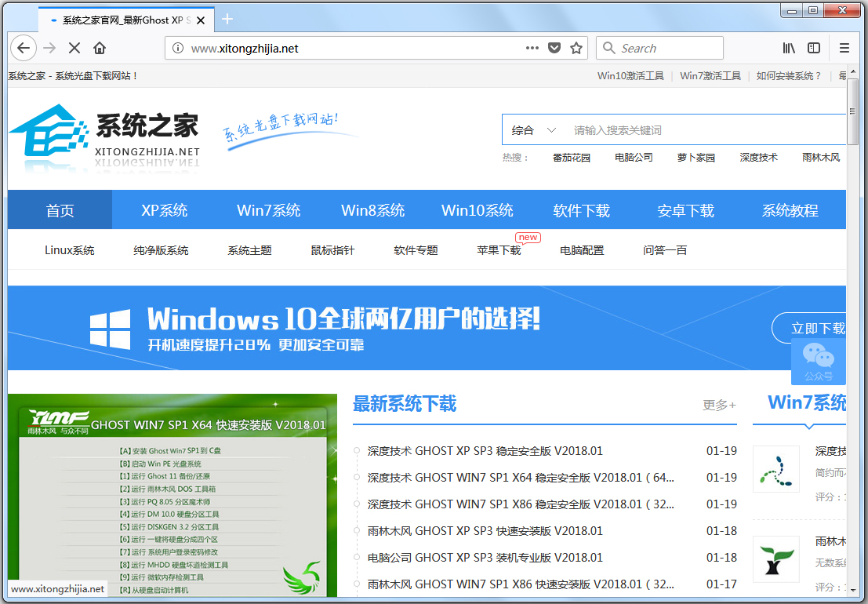Image resolution: width=868 pixels, height=604 pixels.
Task: Click hot search term 番茄花园
Action: point(572,157)
